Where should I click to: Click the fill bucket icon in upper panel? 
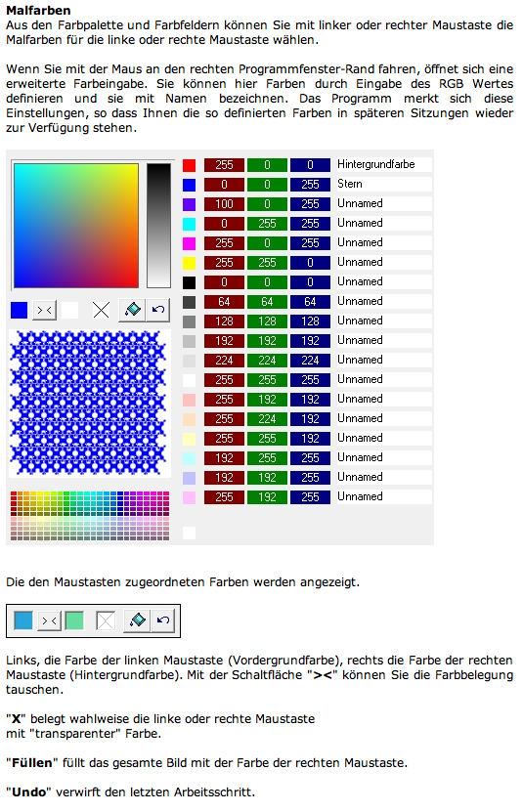point(132,310)
